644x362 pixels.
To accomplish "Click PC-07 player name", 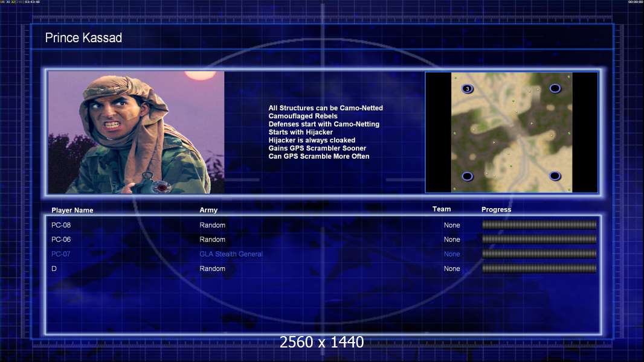I will [x=61, y=254].
